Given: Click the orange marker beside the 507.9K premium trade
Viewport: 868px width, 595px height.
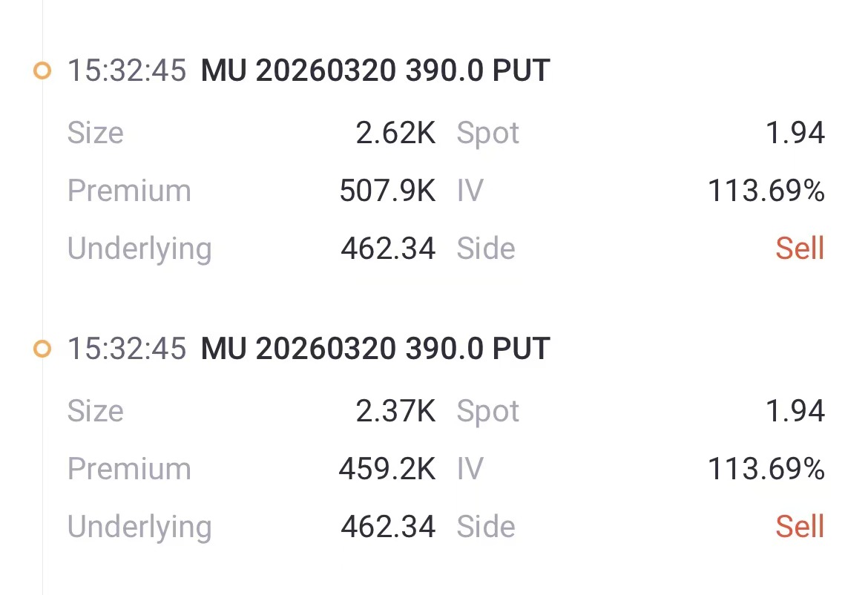Looking at the screenshot, I should 42,71.
